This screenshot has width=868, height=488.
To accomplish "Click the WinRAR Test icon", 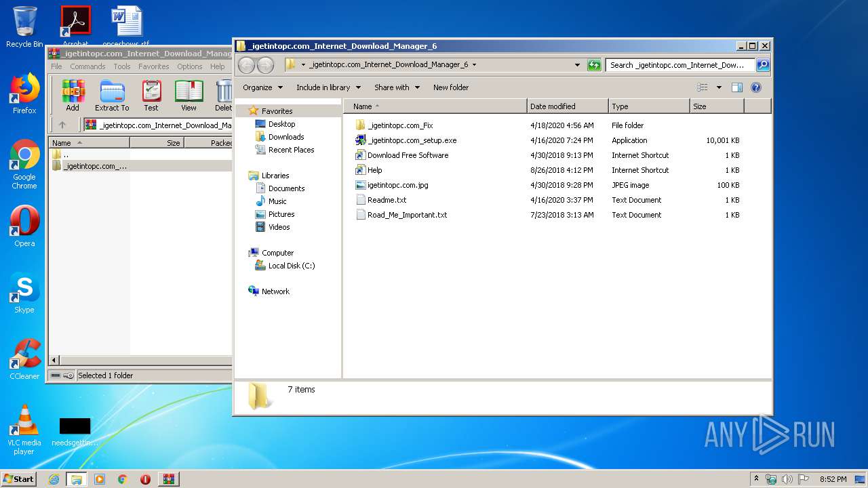I will coord(151,96).
